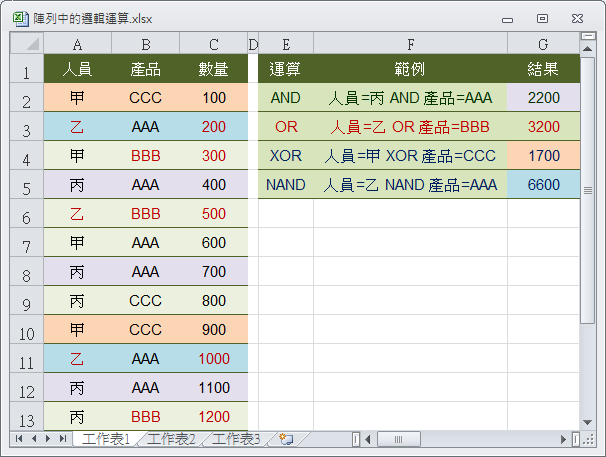The height and width of the screenshot is (457, 606).
Task: Select column C header
Action: (214, 44)
